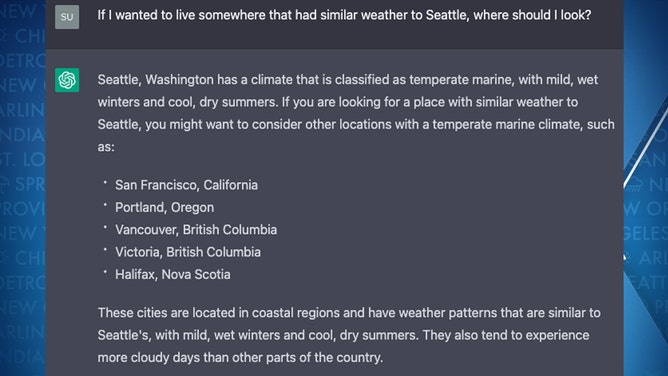Select the bullet dot beside Portland, Oregon
This screenshot has height=376, width=668.
tap(105, 205)
